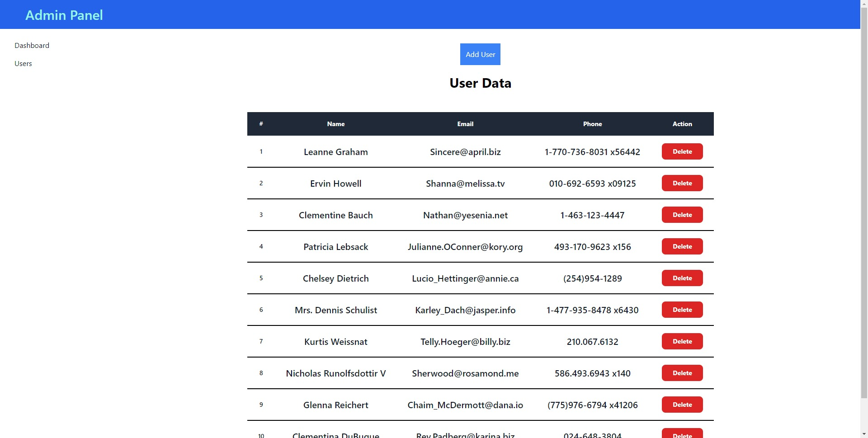Delete user Ervin Howell

682,183
